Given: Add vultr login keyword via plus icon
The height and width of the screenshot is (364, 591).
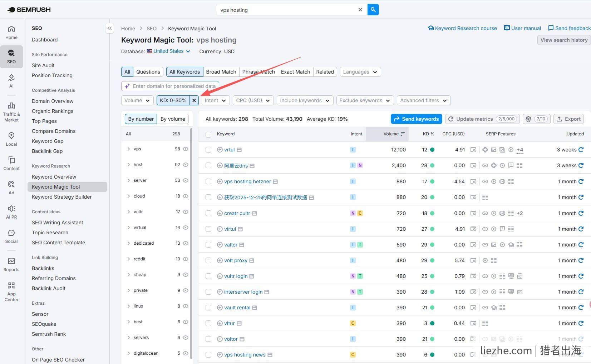Looking at the screenshot, I should 220,276.
